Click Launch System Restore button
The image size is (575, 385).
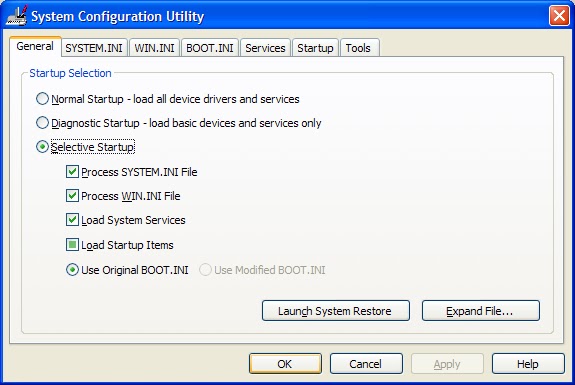click(x=336, y=311)
